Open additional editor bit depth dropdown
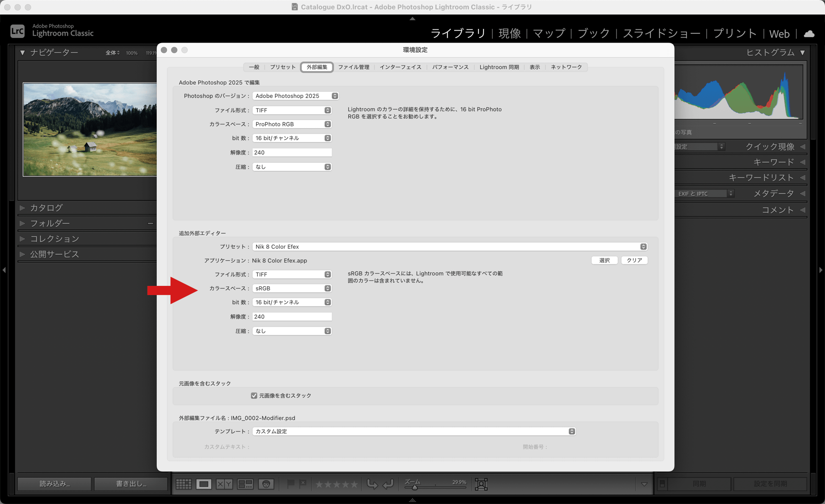 point(292,302)
